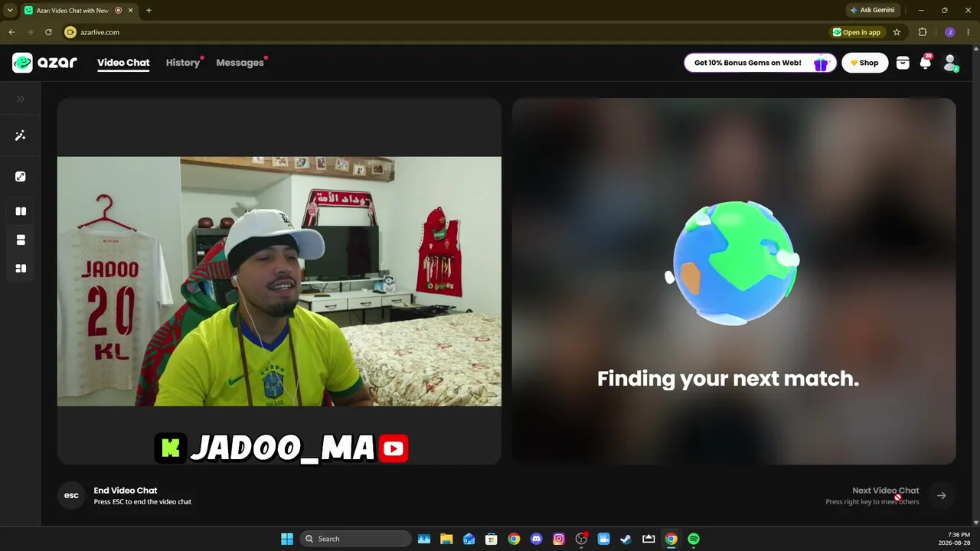Viewport: 980px width, 551px height.
Task: View site information icon in address bar
Action: (x=70, y=32)
